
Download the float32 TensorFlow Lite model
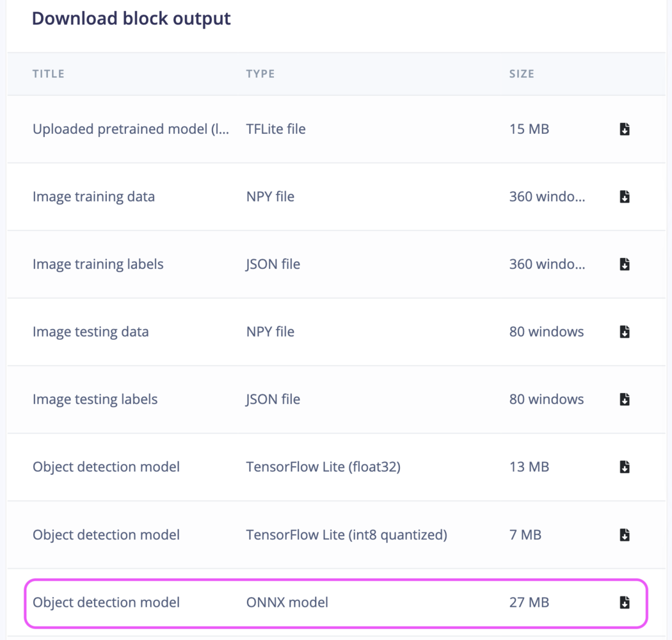(x=625, y=467)
